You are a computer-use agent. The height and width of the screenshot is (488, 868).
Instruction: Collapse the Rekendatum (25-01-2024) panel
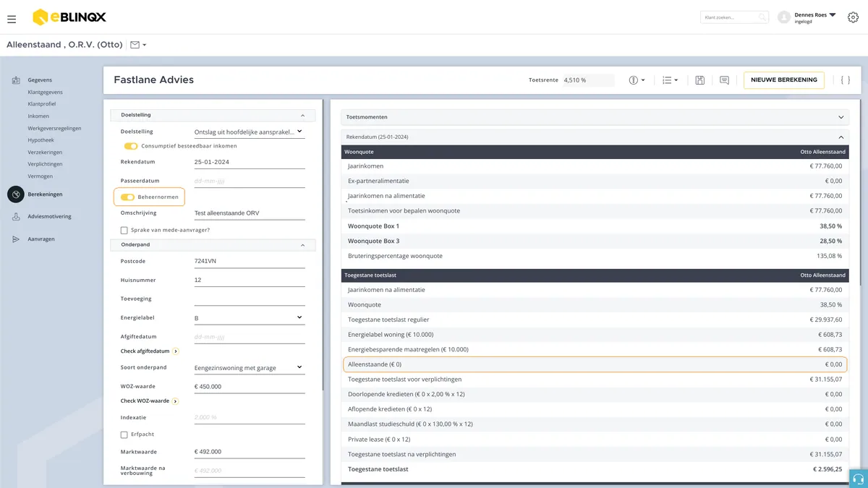tap(841, 137)
